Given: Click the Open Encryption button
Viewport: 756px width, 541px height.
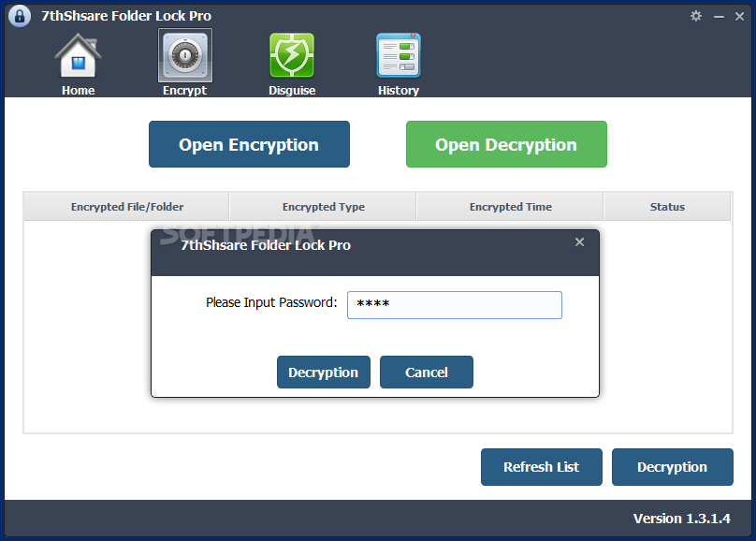Looking at the screenshot, I should coord(249,144).
